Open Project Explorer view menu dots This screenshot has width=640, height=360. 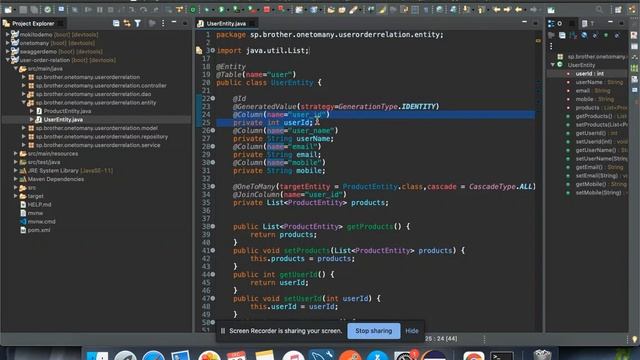(163, 24)
